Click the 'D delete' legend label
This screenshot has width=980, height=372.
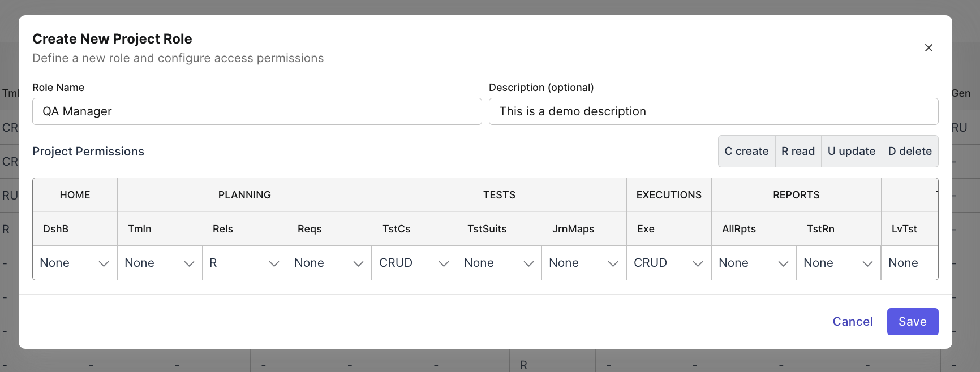tap(910, 151)
